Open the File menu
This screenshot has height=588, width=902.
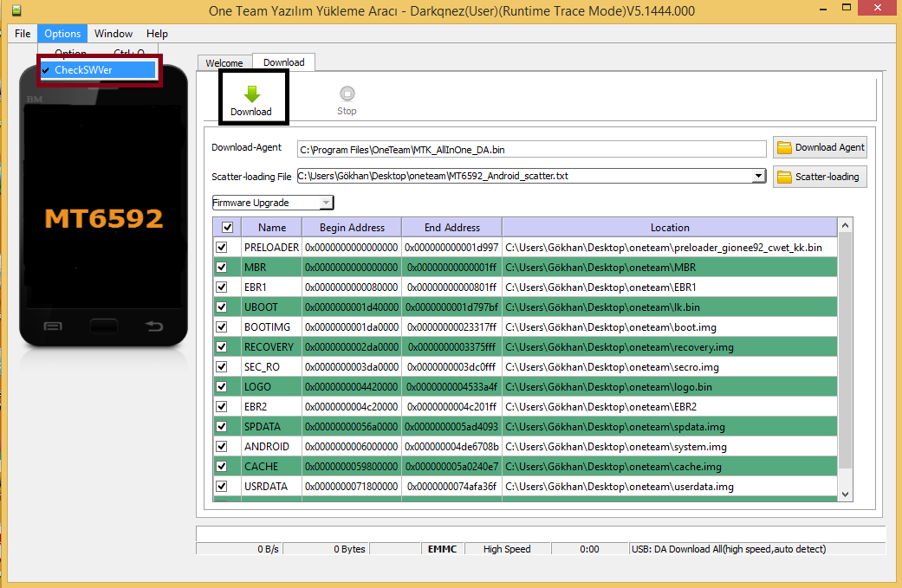23,34
